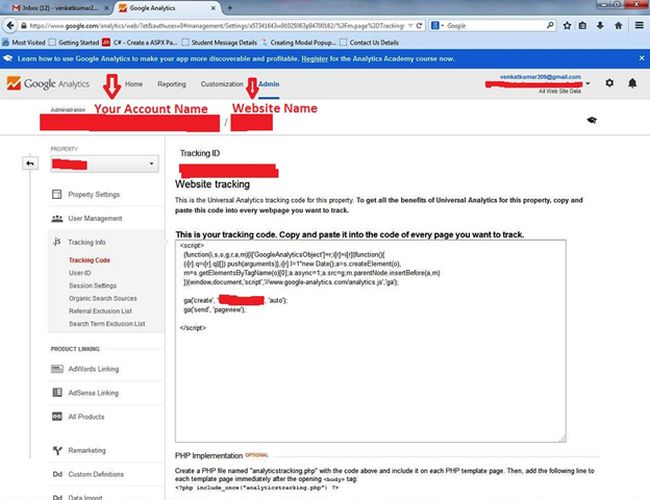Open the Creating Modal Popup bookmark

tap(298, 42)
